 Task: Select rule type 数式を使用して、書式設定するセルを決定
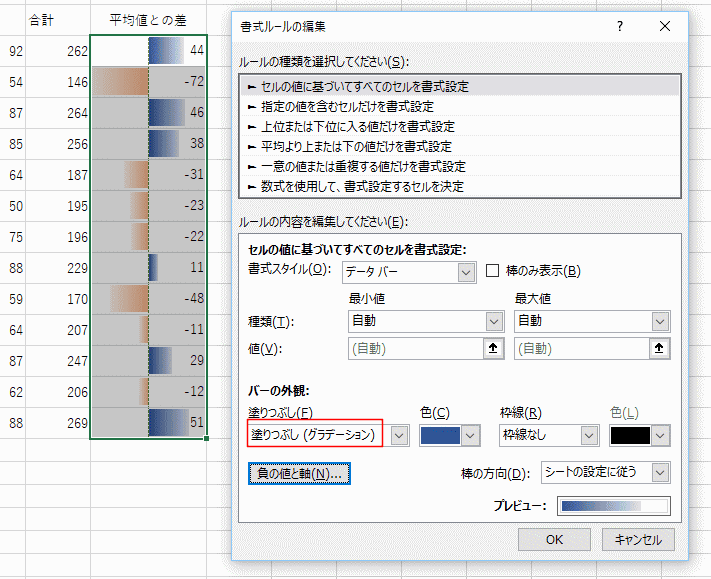pos(355,186)
